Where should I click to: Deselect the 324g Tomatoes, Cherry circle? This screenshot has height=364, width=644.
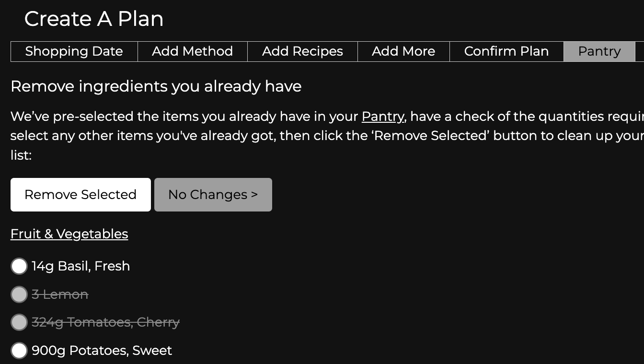[x=19, y=322]
